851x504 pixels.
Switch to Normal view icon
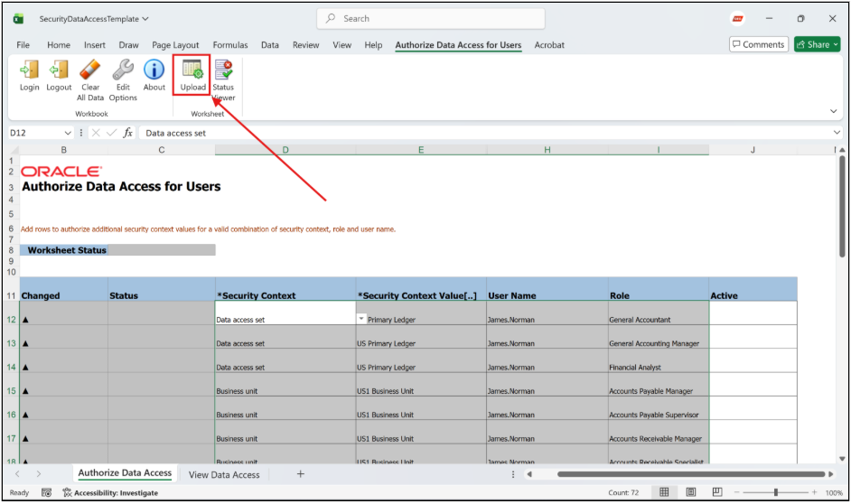[664, 492]
